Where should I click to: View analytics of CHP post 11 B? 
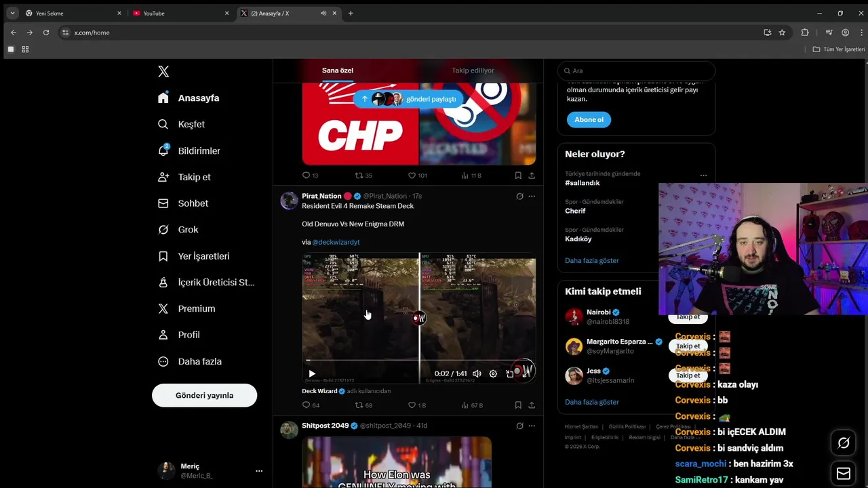[471, 176]
